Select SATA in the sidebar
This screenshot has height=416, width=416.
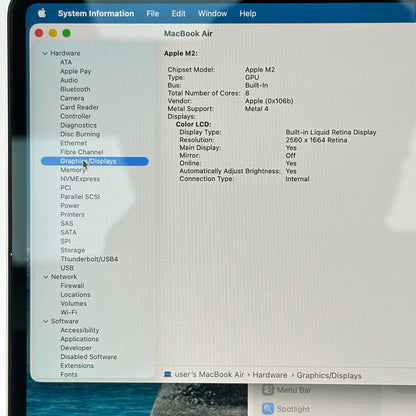point(68,232)
